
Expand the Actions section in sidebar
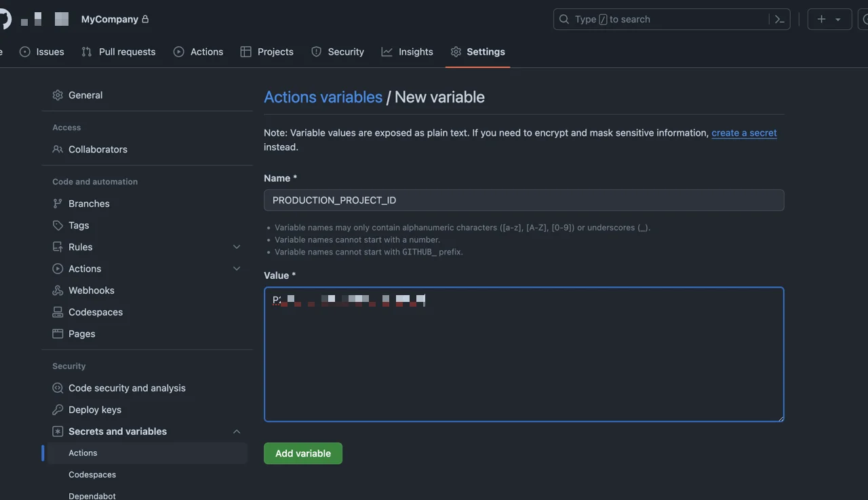(x=236, y=269)
